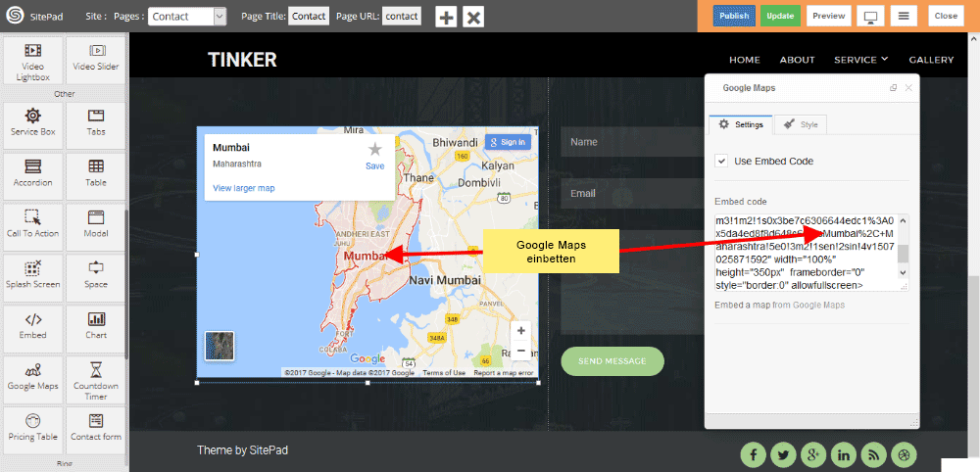Add the Chart widget

coord(96,327)
